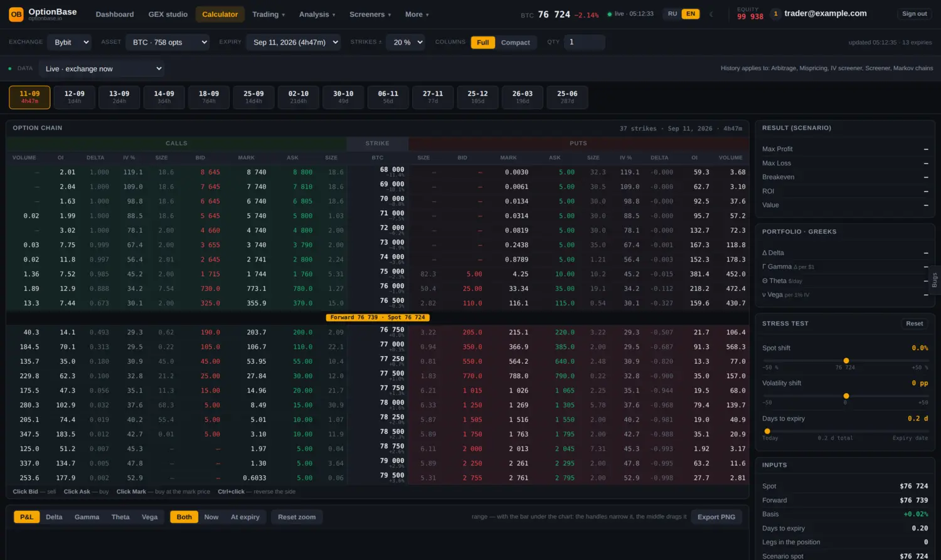Select Compact columns mode

[x=516, y=43]
